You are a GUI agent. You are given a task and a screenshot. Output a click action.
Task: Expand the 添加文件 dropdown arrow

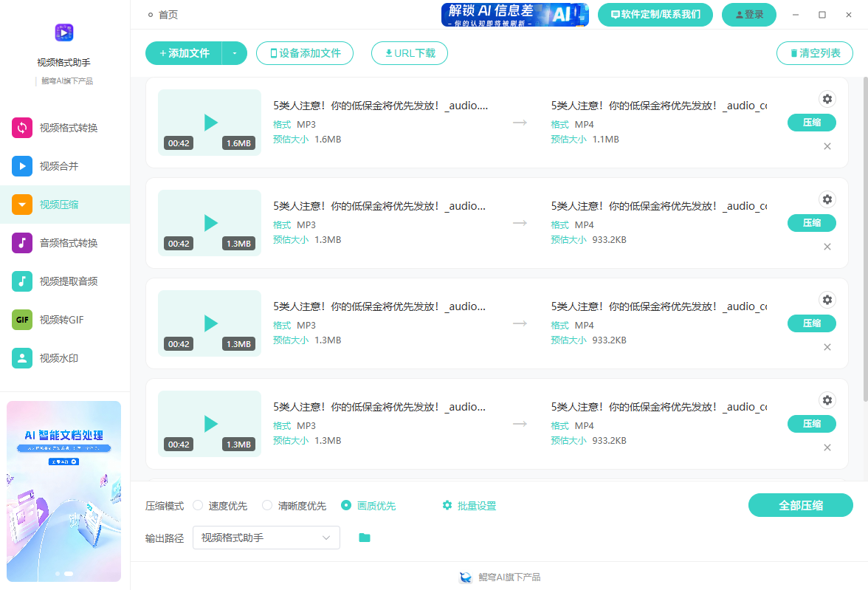tap(235, 53)
